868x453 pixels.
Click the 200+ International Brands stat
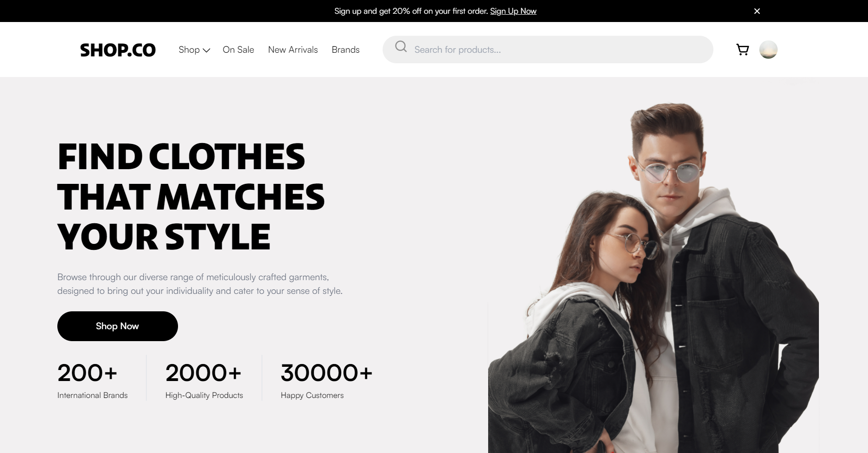coord(92,381)
